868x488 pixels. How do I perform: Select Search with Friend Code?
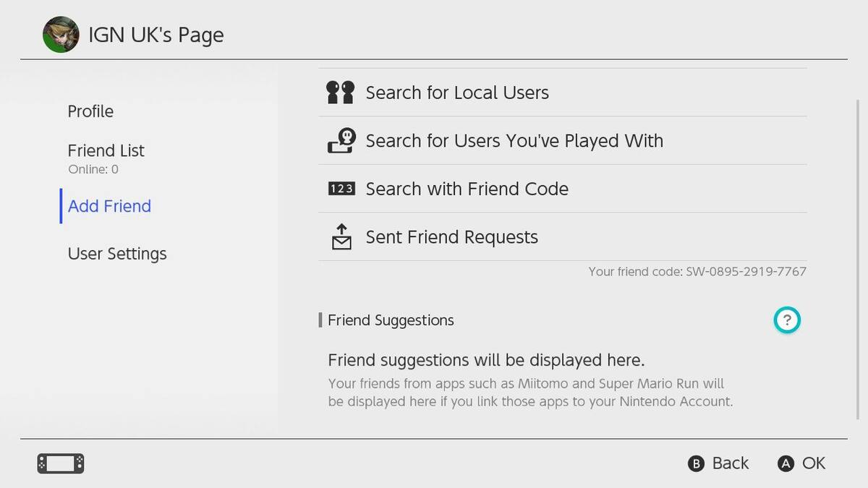pyautogui.click(x=562, y=189)
